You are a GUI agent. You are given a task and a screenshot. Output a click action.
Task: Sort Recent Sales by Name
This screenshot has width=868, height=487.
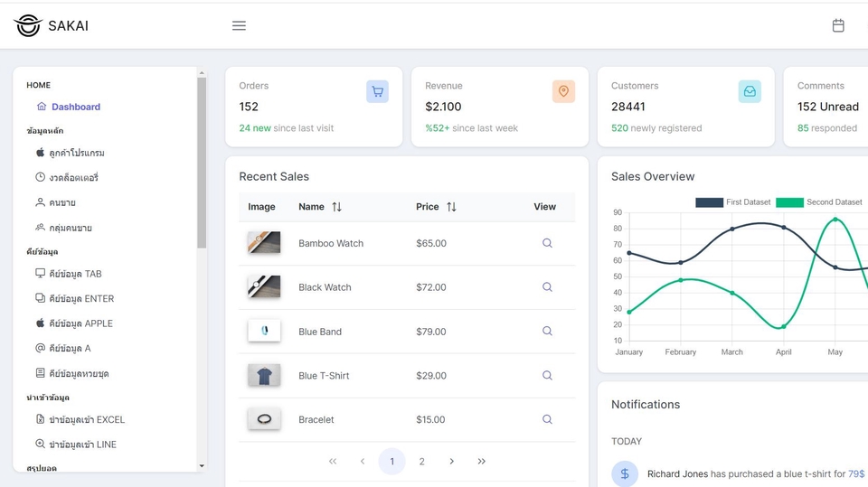coord(336,207)
